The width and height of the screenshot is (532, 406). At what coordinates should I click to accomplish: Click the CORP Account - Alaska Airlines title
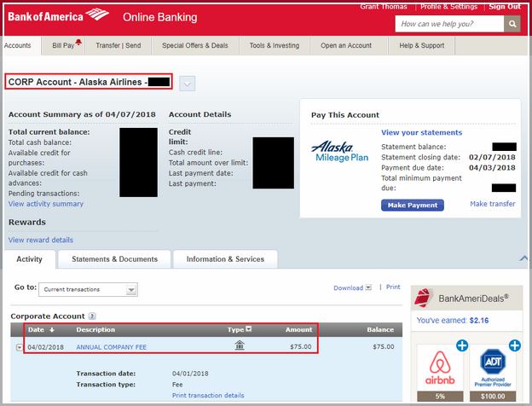(x=89, y=82)
